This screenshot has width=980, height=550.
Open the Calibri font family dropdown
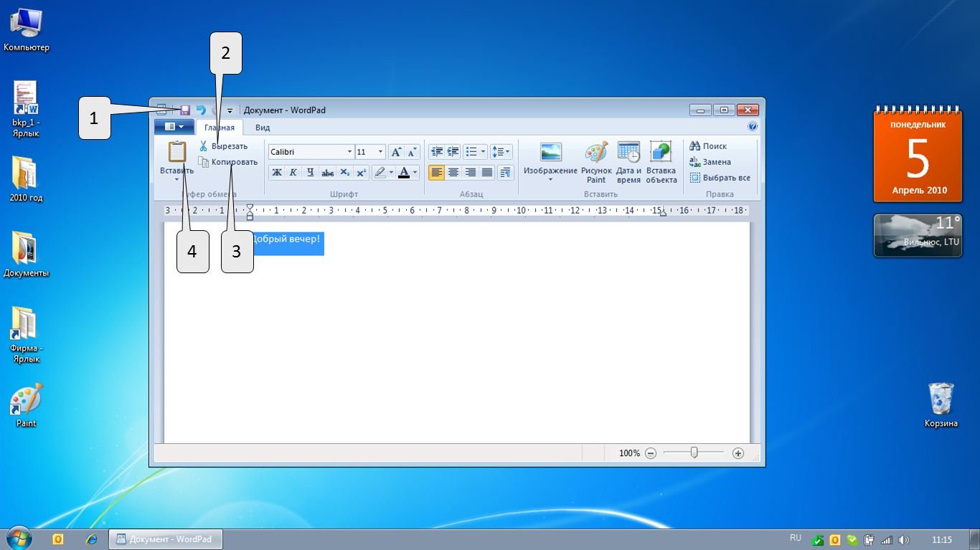[349, 152]
